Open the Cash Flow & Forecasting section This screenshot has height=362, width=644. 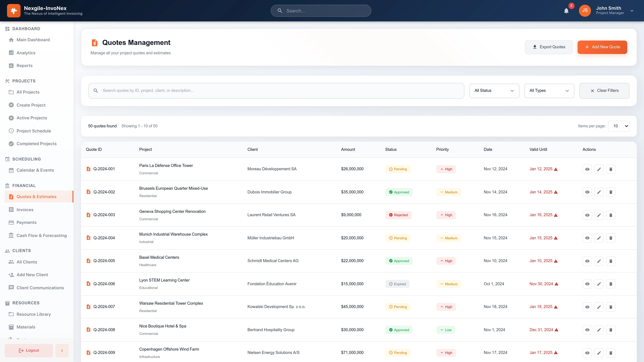(x=41, y=235)
